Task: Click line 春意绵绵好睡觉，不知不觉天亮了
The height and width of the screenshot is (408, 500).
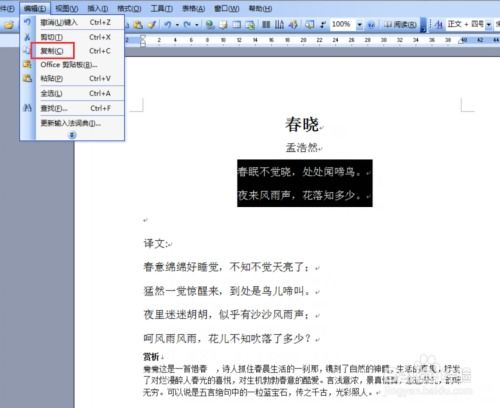Action: pyautogui.click(x=227, y=267)
